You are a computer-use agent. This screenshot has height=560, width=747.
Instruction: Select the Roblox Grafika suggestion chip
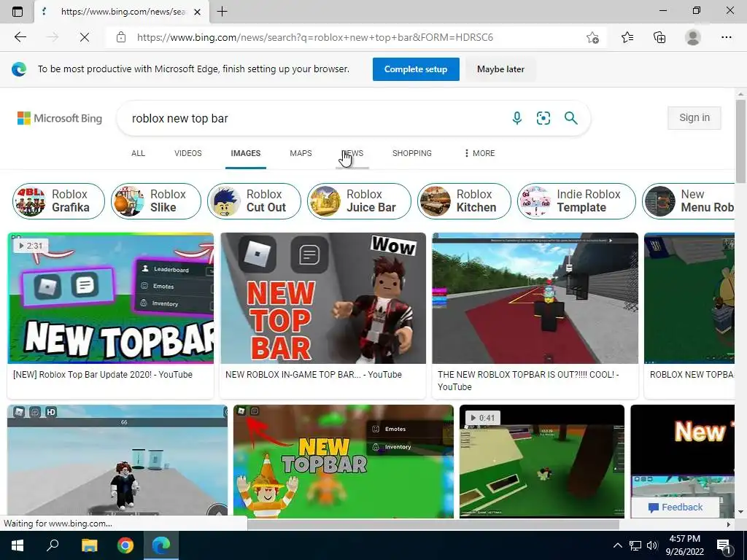tap(58, 201)
